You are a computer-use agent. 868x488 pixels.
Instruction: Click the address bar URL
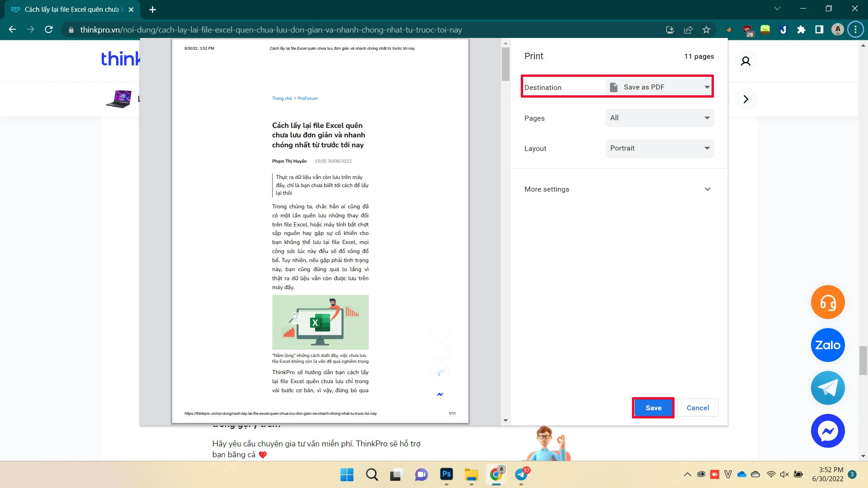(271, 30)
